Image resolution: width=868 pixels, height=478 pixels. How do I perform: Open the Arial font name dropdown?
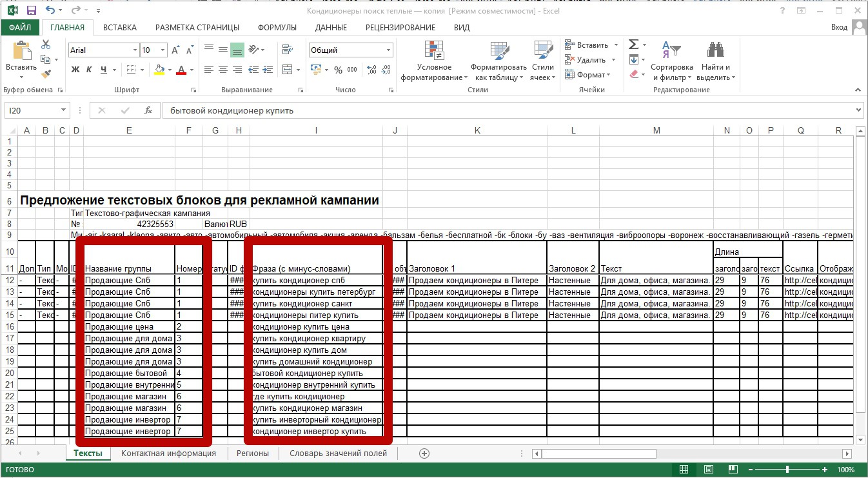[135, 50]
